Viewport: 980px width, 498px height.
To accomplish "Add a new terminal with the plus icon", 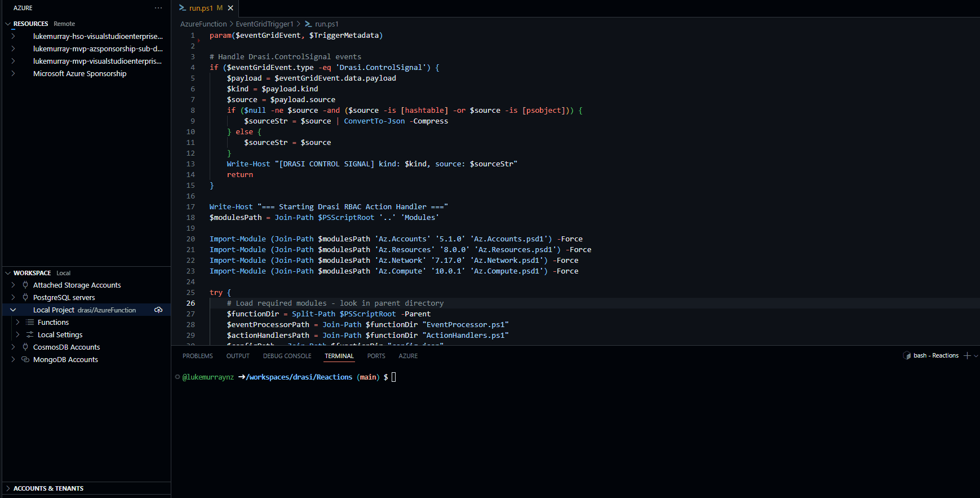I will (967, 355).
